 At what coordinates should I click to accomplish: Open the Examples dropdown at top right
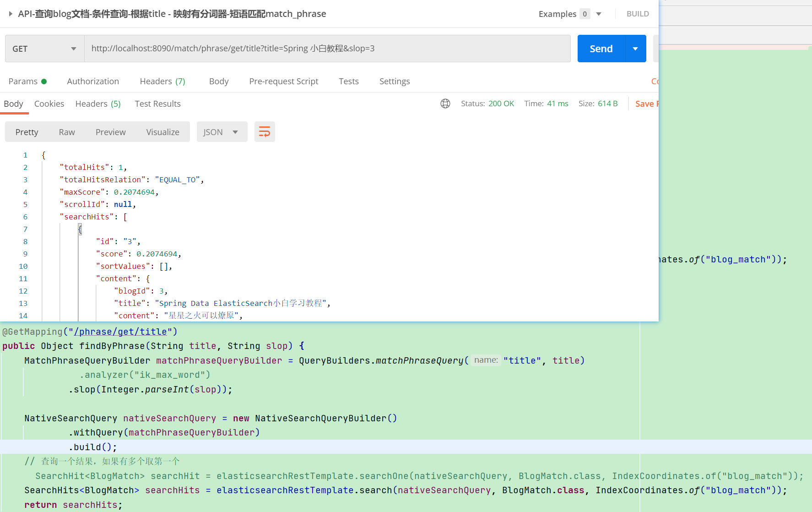[x=599, y=14]
